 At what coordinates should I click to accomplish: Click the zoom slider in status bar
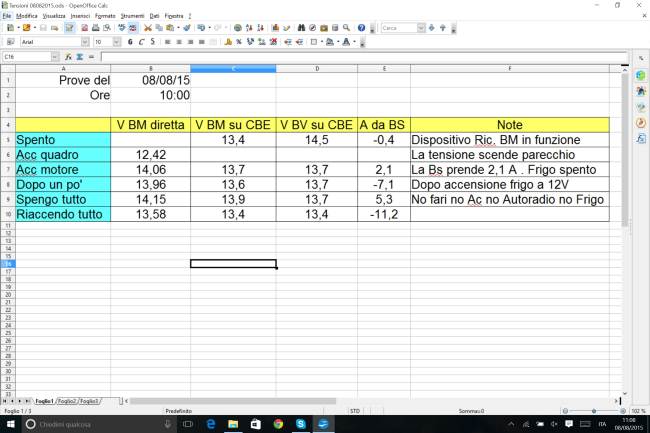(594, 411)
